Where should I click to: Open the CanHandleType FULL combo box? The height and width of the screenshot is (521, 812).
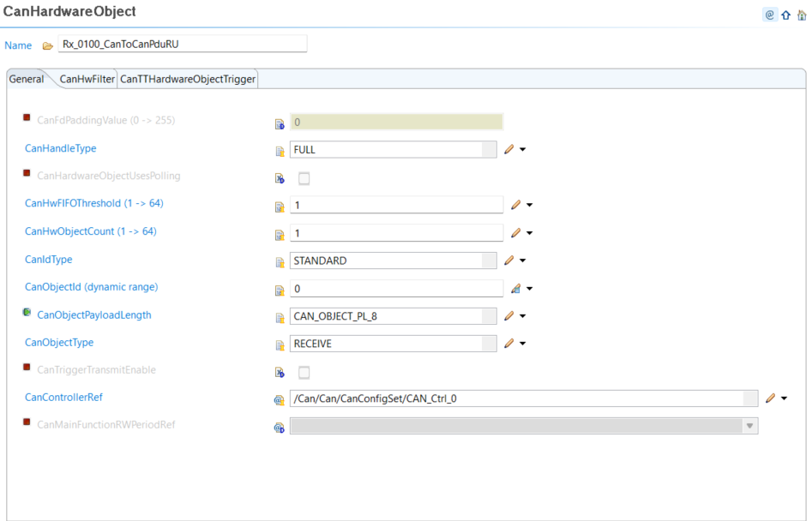(394, 149)
